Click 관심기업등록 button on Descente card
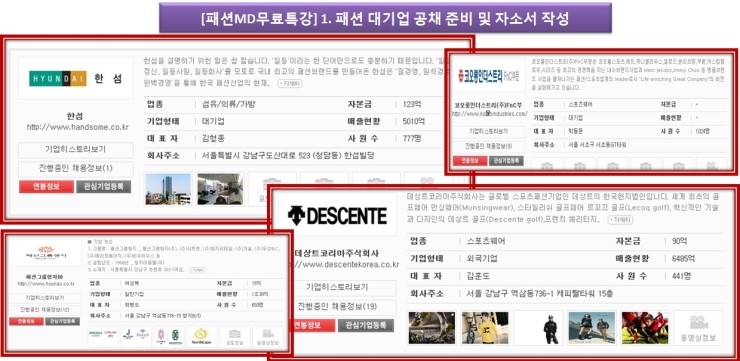The image size is (740, 361). (365, 326)
